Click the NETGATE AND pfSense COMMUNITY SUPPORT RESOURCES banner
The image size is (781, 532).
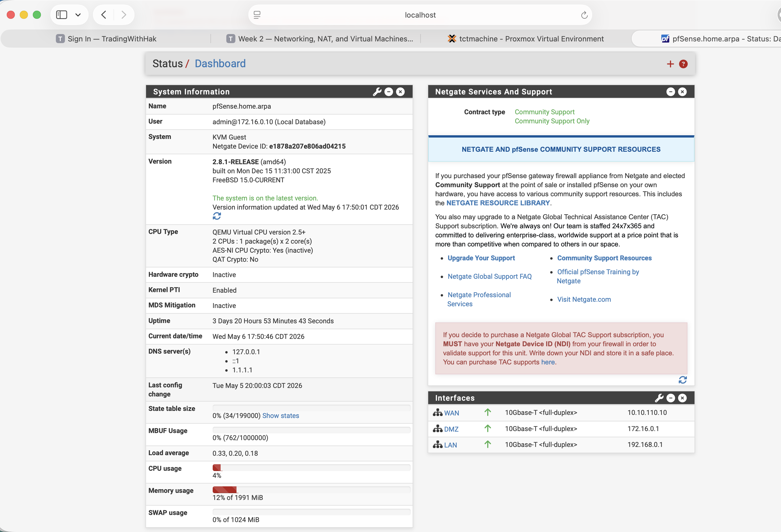tap(561, 149)
